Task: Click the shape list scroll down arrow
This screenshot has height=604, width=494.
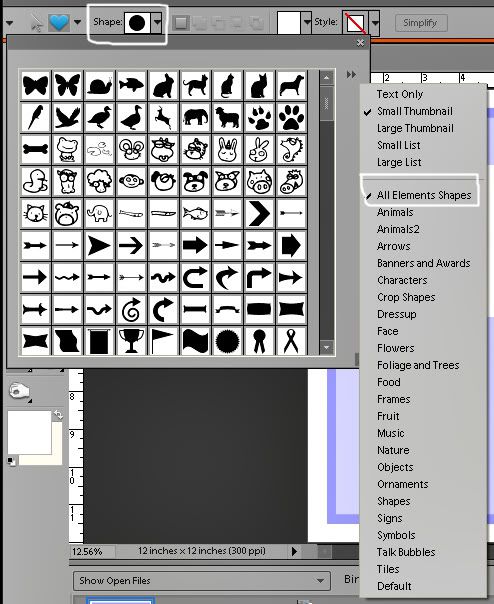Action: [x=326, y=348]
